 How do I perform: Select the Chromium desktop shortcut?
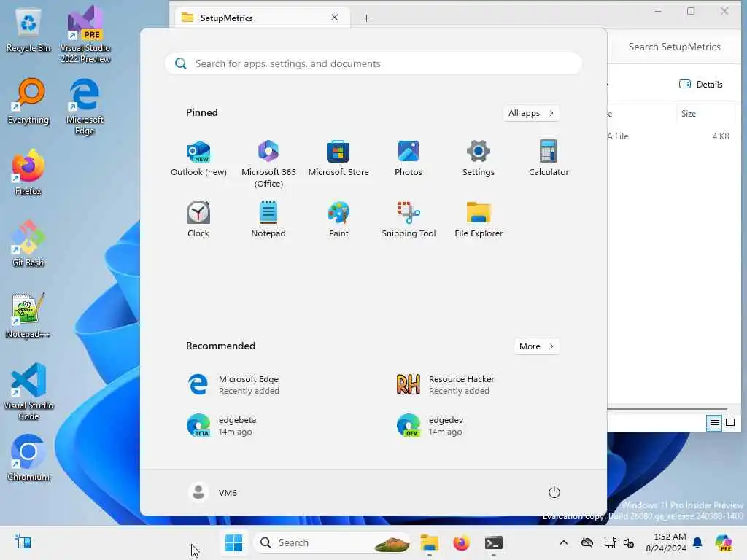pyautogui.click(x=28, y=458)
